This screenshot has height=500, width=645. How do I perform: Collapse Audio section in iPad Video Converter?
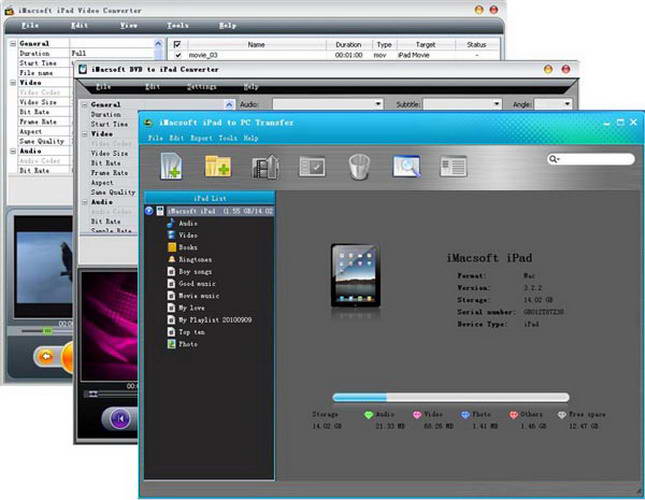coord(13,151)
